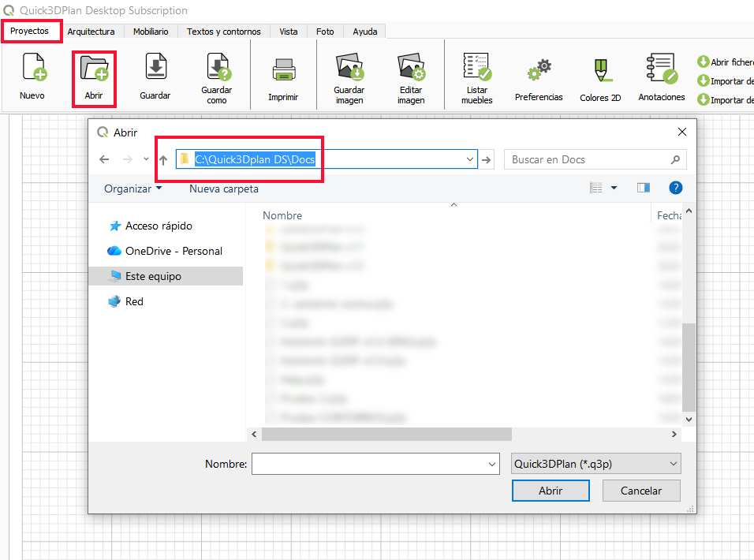The image size is (754, 560).
Task: Switch to Foto tab
Action: tap(325, 32)
